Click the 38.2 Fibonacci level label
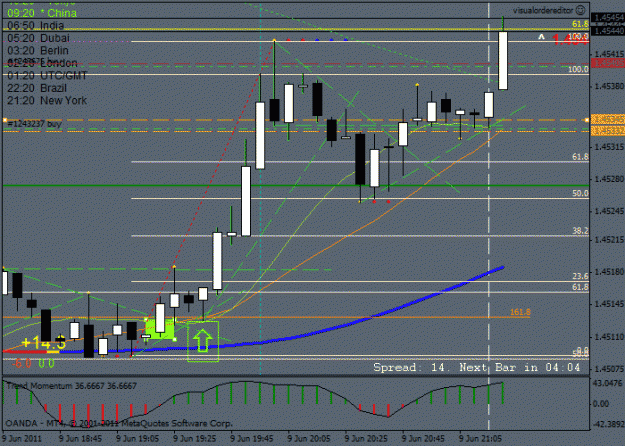Viewport: 625px width, 446px height. 580,231
